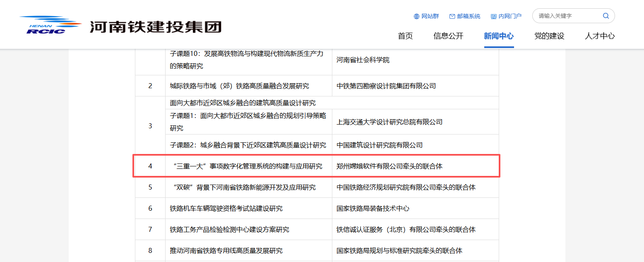644x262 pixels.
Task: Click the highlighted row 4 project title
Action: tap(246, 166)
